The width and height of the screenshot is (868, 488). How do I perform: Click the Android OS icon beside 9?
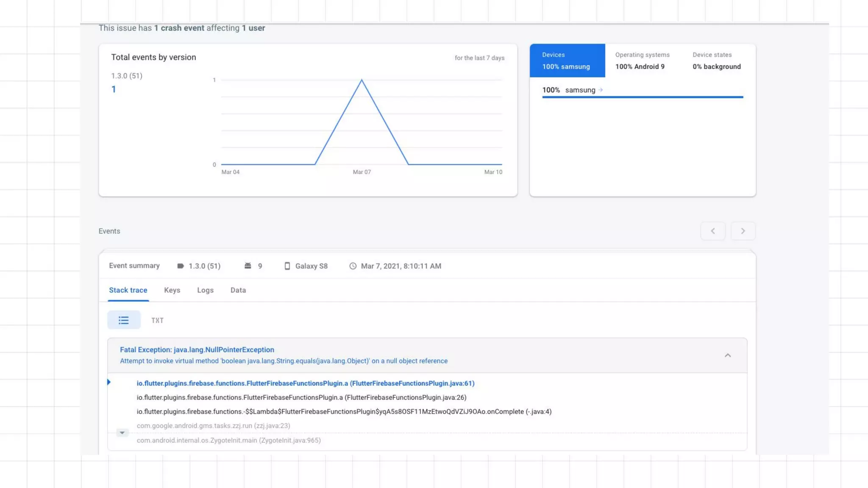click(x=248, y=266)
